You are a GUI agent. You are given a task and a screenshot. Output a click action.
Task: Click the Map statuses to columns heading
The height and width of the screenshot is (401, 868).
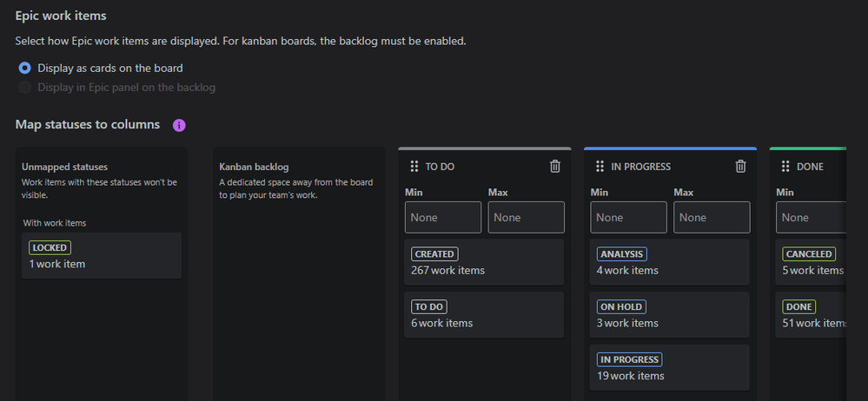[x=88, y=124]
